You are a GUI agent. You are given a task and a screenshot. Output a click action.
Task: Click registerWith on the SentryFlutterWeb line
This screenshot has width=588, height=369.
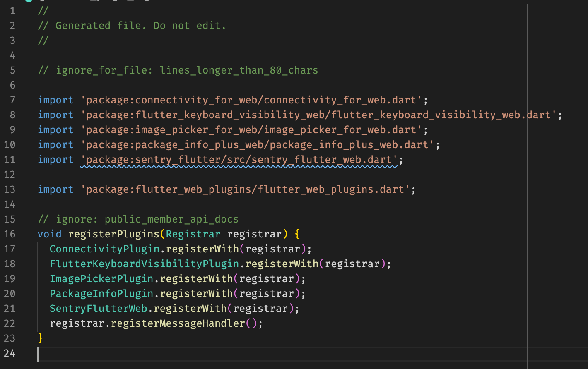click(x=190, y=309)
